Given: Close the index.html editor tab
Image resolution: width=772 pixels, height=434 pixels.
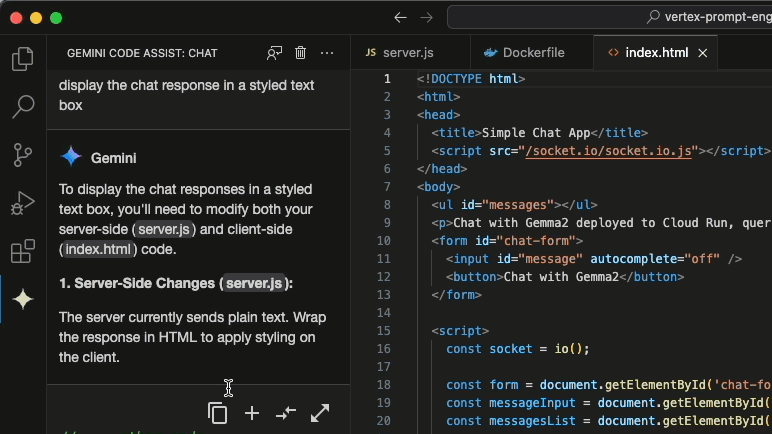Looking at the screenshot, I should click(703, 53).
